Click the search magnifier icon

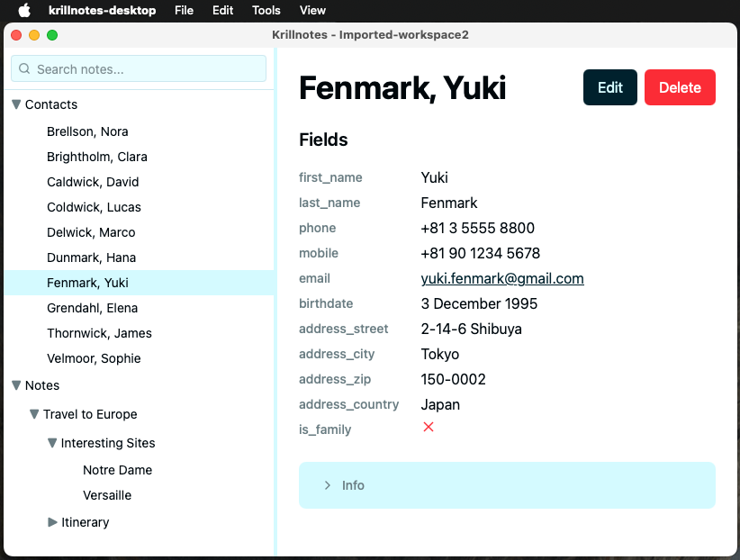24,68
